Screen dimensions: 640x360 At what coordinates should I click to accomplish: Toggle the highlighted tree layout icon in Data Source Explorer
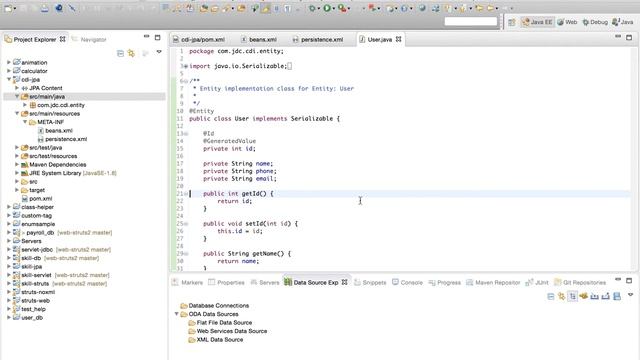(x=573, y=296)
